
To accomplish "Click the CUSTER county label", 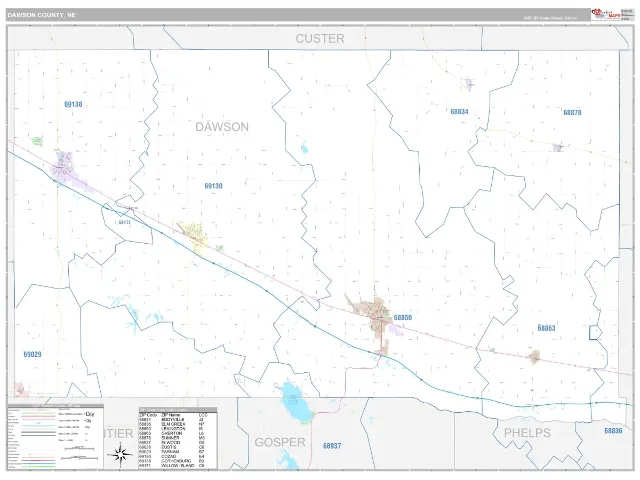I will click(320, 38).
